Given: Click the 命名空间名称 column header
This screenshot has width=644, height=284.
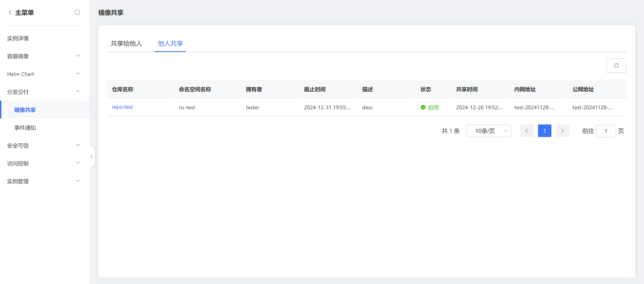Looking at the screenshot, I should [195, 89].
